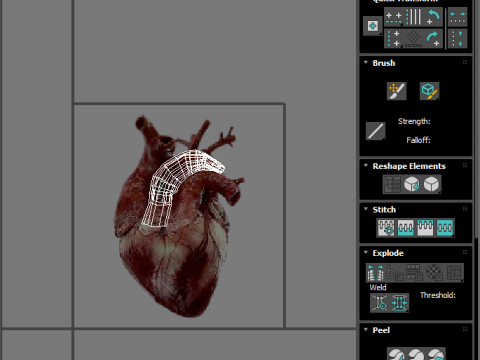Viewport: 480px width, 360px height.
Task: Click Flatten by Material ID icon
Action: (434, 273)
